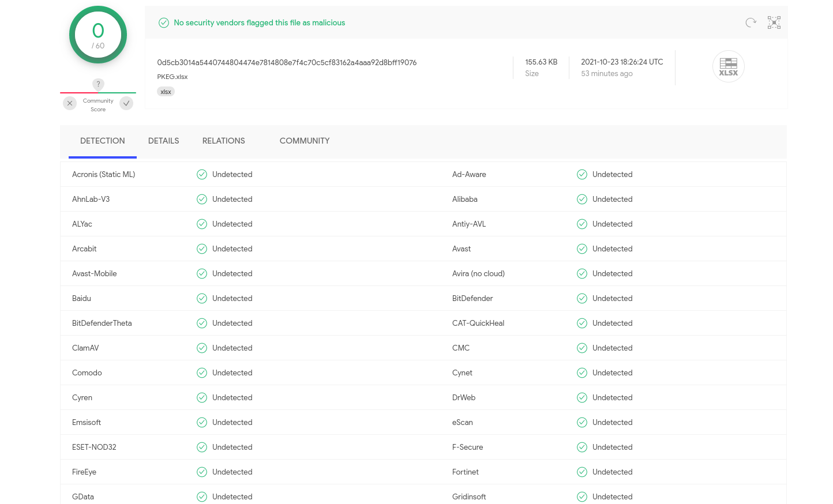Viewport: 833px width, 504px height.
Task: Click the community score question mark
Action: point(98,84)
